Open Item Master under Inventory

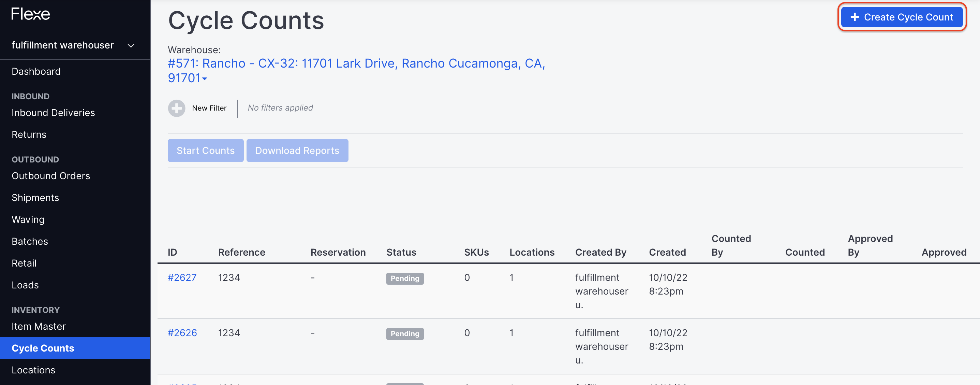click(39, 326)
